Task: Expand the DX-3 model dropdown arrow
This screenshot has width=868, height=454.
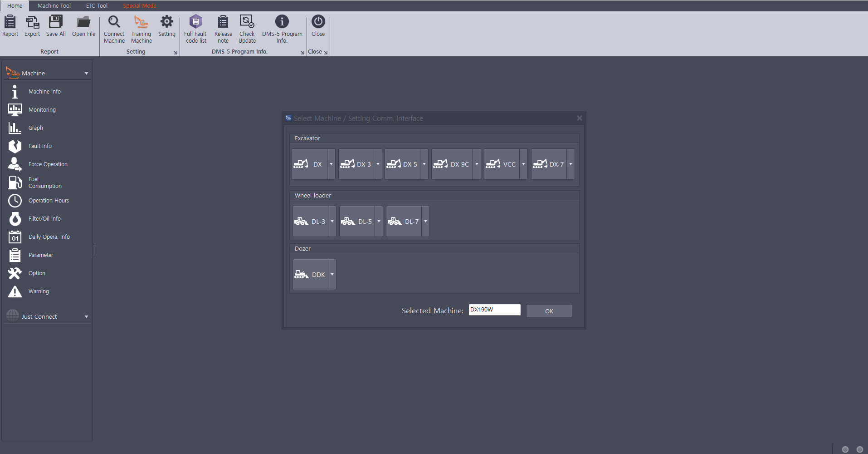Action: pos(378,164)
